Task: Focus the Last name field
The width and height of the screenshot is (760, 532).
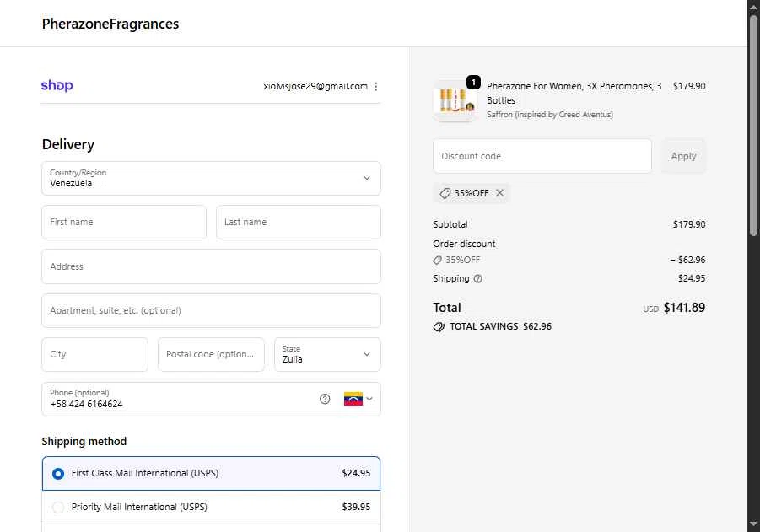Action: 299,222
